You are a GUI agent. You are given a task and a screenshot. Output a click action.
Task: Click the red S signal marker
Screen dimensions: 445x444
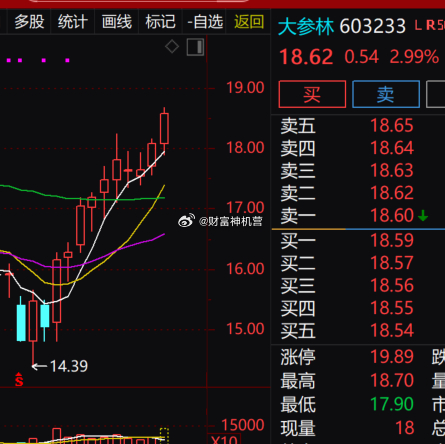click(19, 380)
